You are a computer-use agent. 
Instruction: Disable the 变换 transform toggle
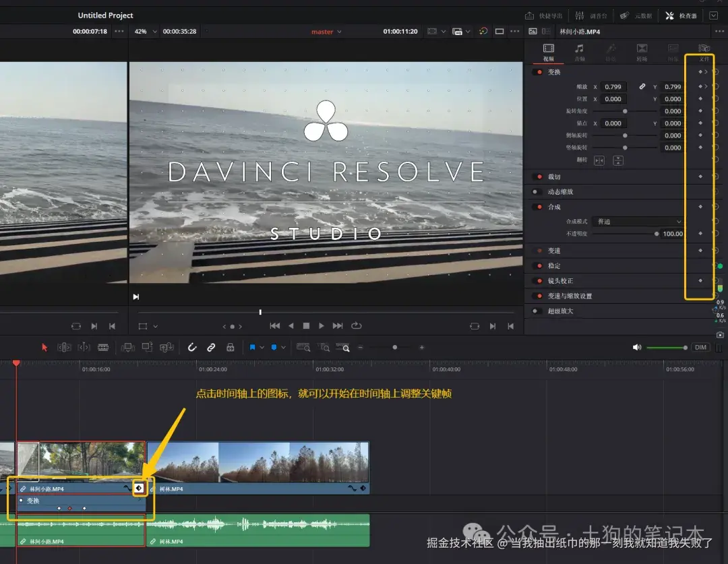coord(537,72)
